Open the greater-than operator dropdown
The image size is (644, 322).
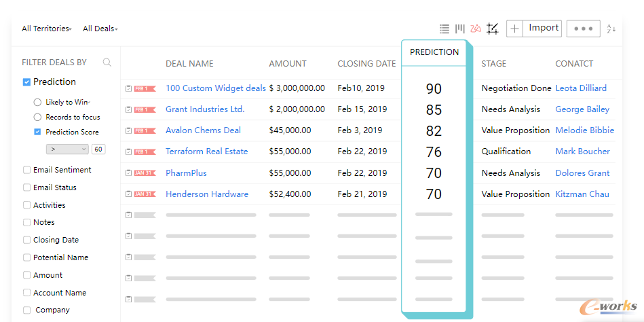(67, 149)
